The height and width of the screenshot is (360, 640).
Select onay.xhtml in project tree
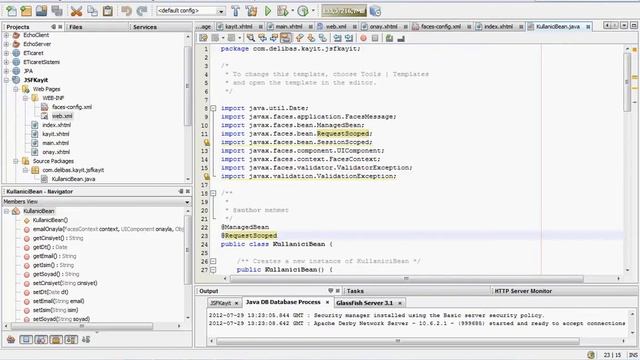point(56,152)
